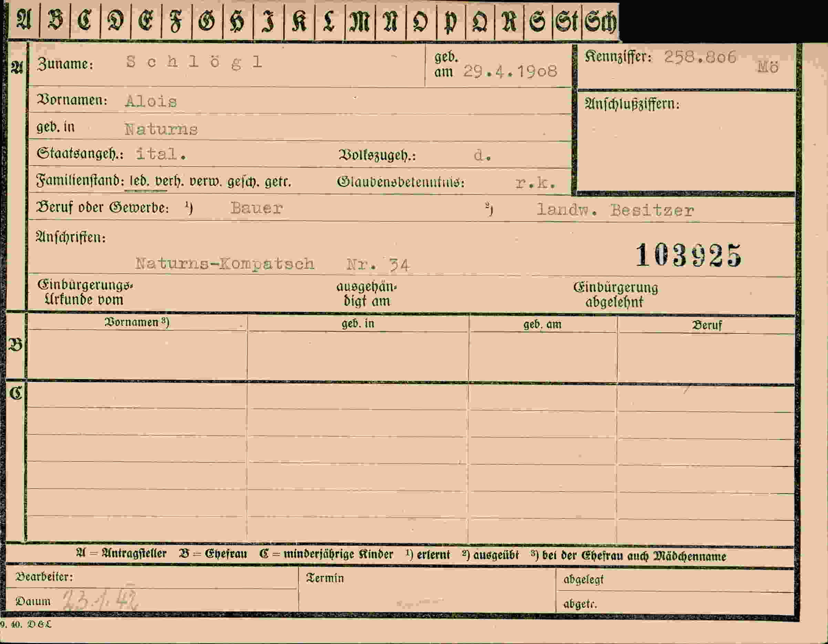Select the St alphabet index tab
This screenshot has height=644, width=828.
click(567, 21)
